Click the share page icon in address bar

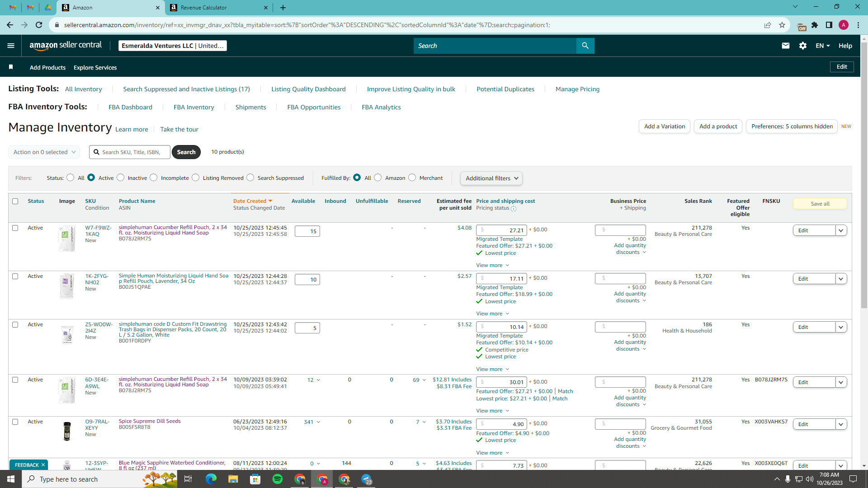coord(768,25)
